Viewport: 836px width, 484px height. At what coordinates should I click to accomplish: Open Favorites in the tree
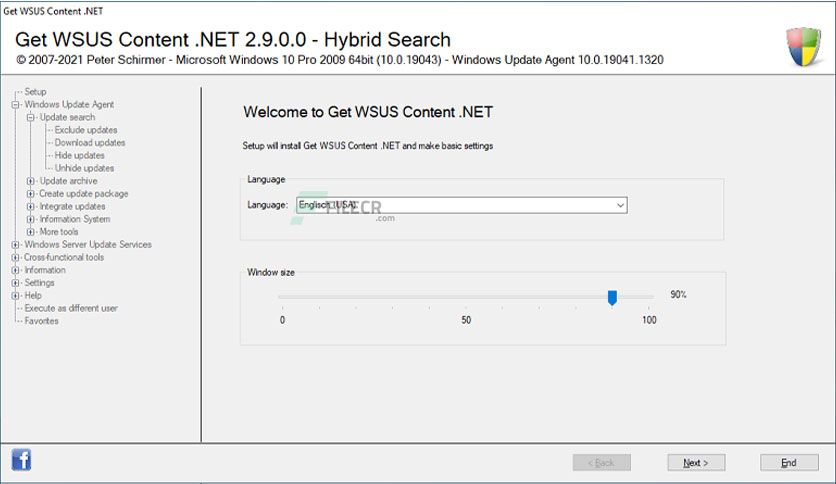pos(42,321)
